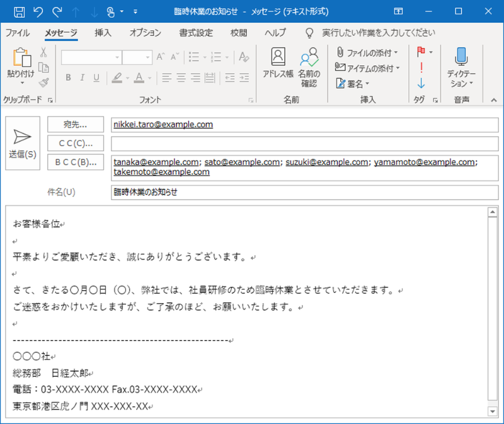Click into the Subject (件名) field
This screenshot has height=424, width=504.
[304, 192]
